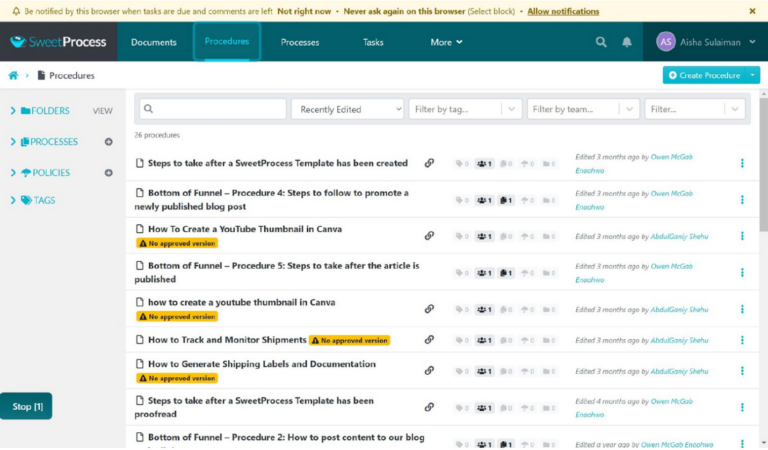768x450 pixels.
Task: Open options menu for 'Template has been created' row
Action: tap(742, 163)
